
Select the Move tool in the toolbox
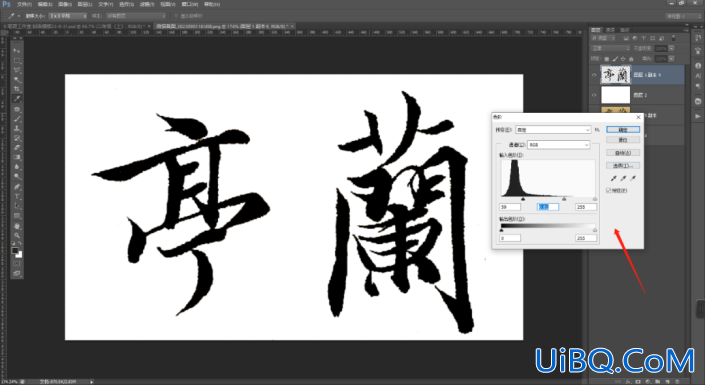coord(17,50)
